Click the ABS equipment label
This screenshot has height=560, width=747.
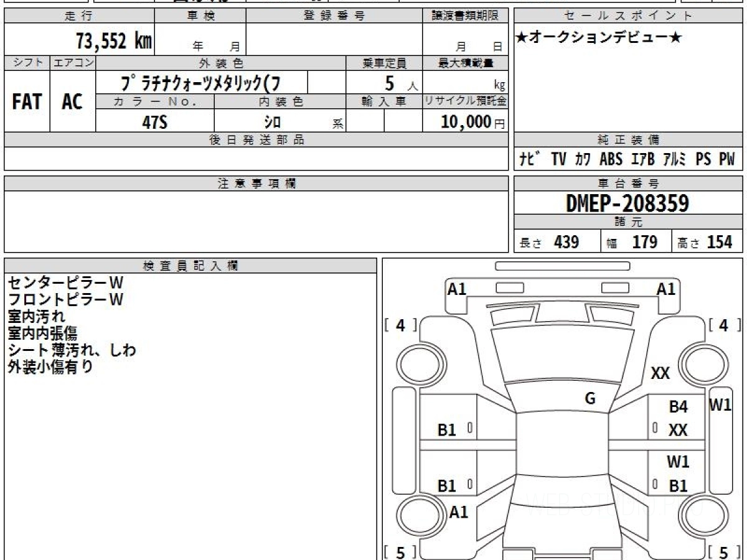(611, 159)
